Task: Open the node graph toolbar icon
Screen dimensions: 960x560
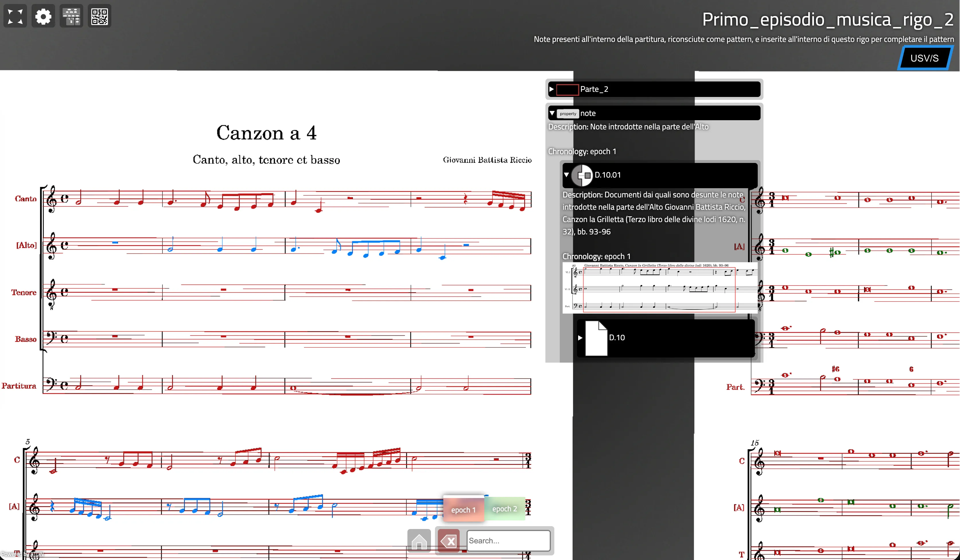Action: [x=71, y=16]
